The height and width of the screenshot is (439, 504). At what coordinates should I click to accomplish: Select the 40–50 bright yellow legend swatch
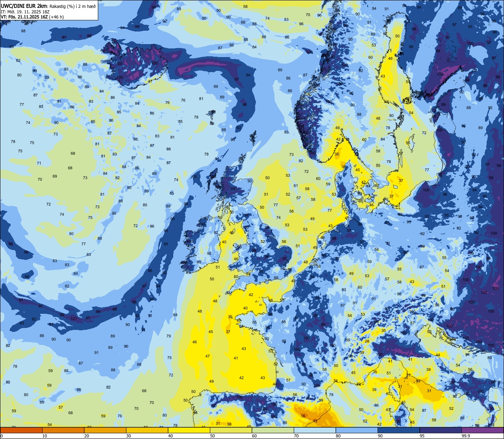pos(189,430)
